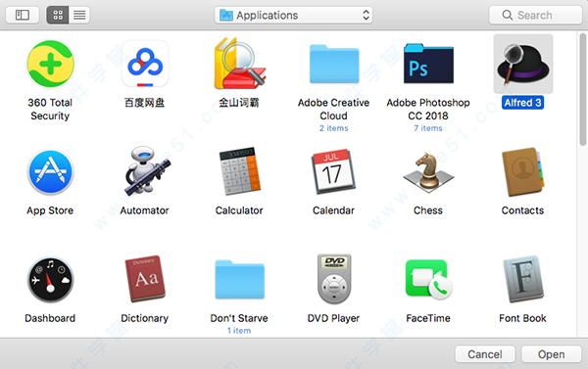
Task: Select the Baidu Netdisk 百度网盘 app icon
Action: click(145, 64)
